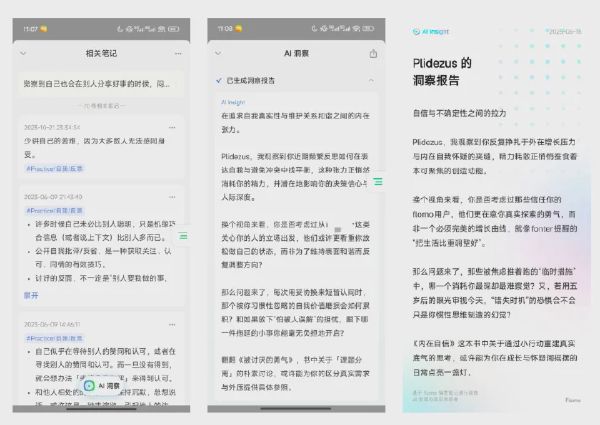
Task: Open the menu of the 21:43:40 note
Action: [172, 197]
